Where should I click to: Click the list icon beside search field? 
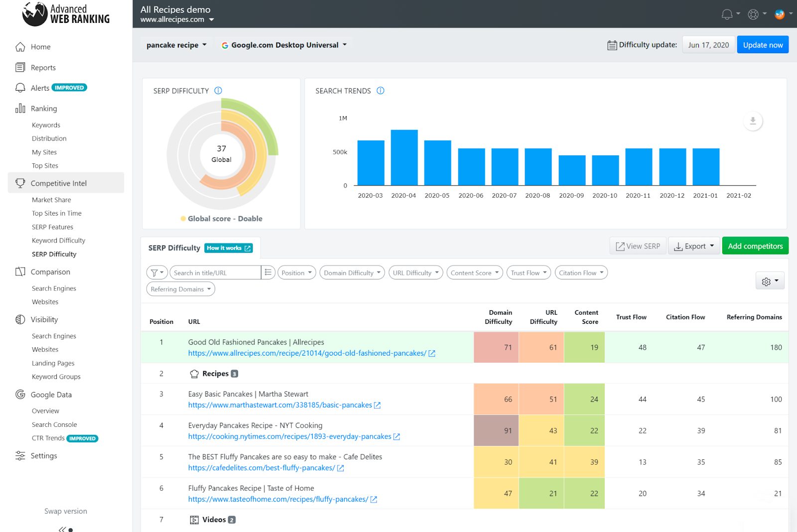click(268, 272)
